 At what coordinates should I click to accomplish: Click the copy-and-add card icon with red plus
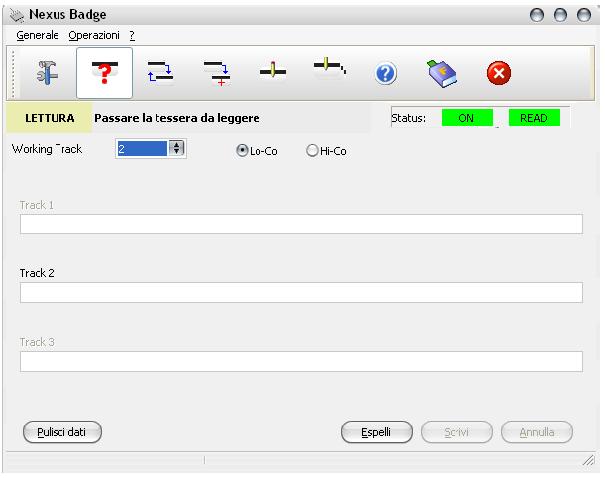tap(217, 73)
